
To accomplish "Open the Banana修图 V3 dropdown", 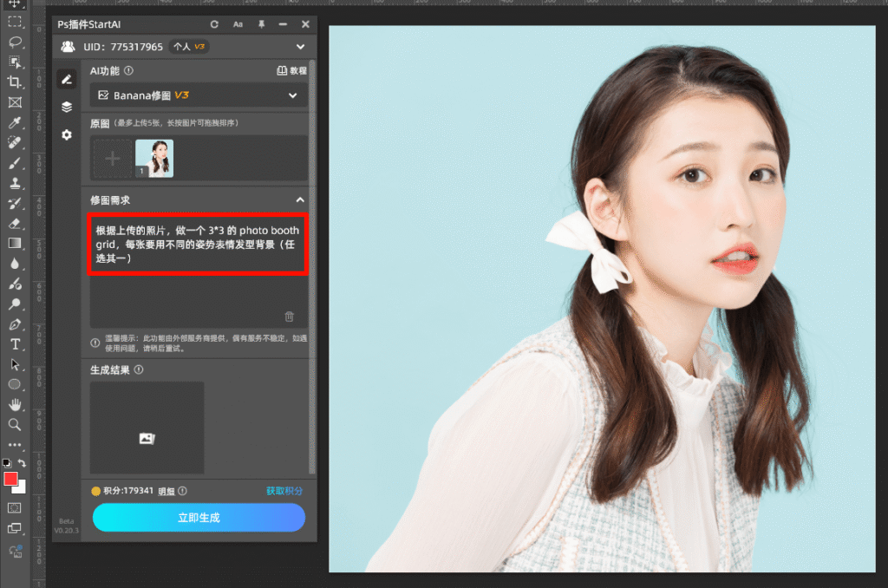I will 198,95.
